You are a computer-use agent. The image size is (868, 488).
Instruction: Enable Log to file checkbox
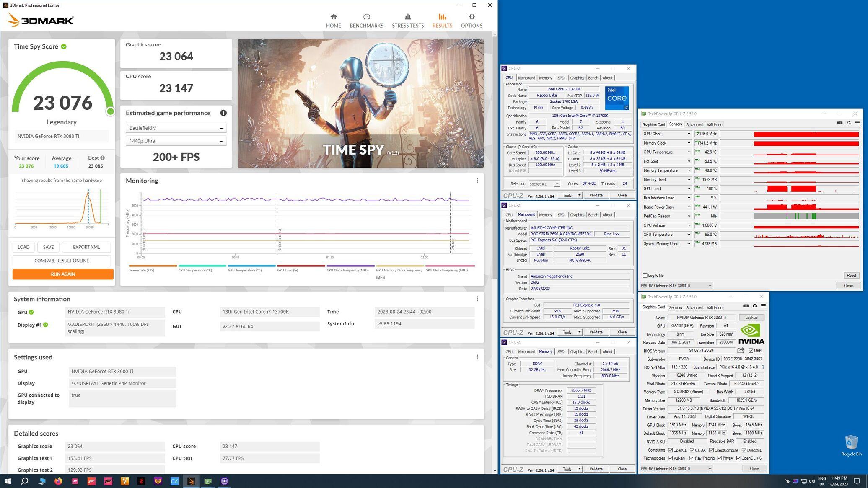645,275
